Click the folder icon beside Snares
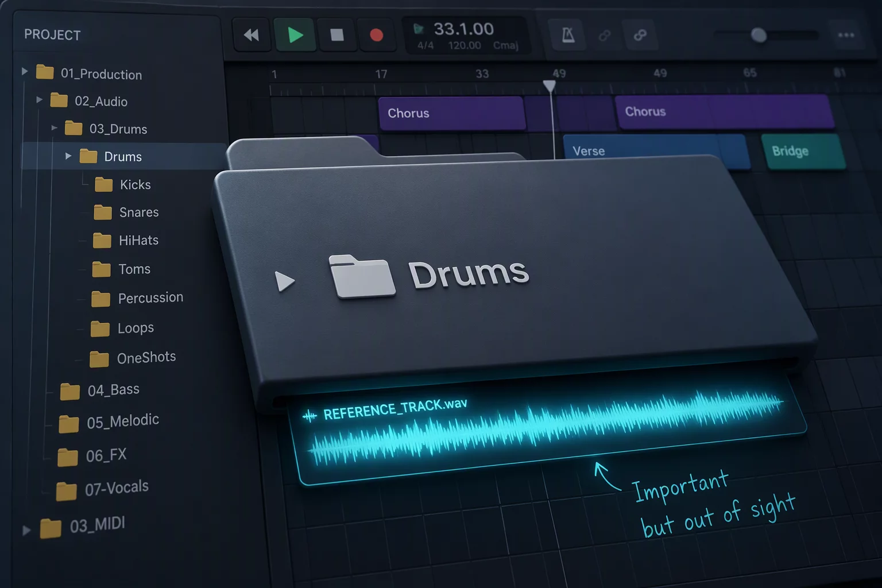This screenshot has height=588, width=882. click(103, 212)
